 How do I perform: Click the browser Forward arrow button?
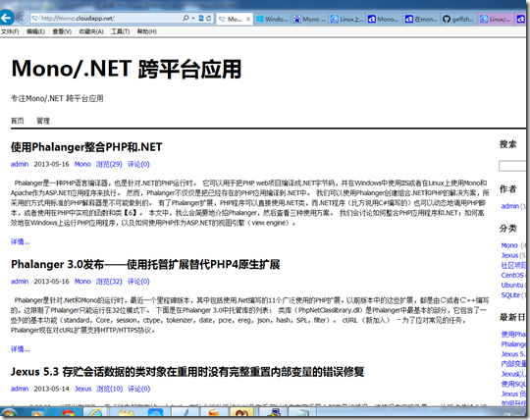click(x=22, y=18)
